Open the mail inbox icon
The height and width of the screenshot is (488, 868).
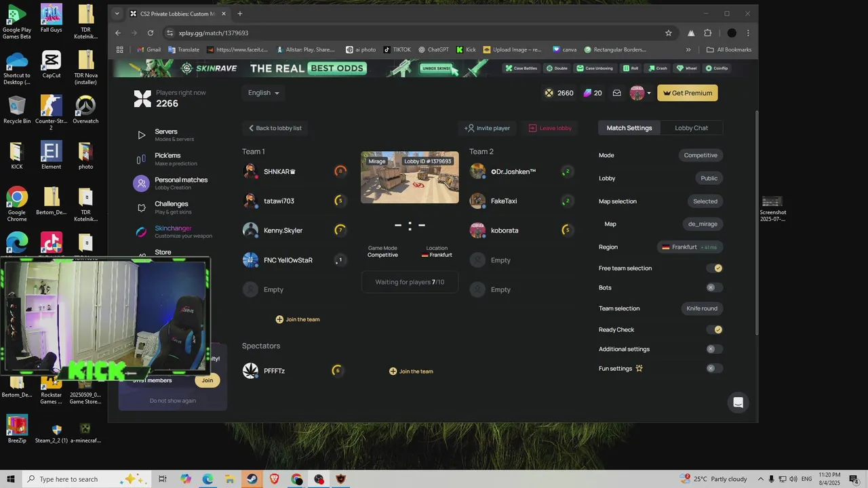pyautogui.click(x=616, y=93)
